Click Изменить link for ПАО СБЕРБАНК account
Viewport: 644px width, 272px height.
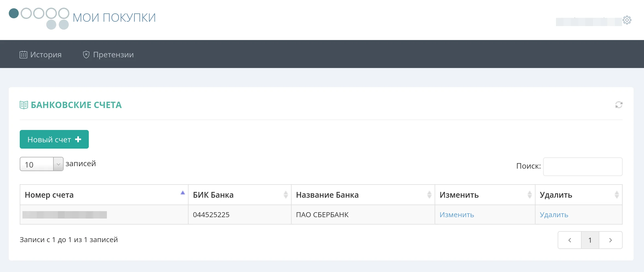pyautogui.click(x=457, y=215)
